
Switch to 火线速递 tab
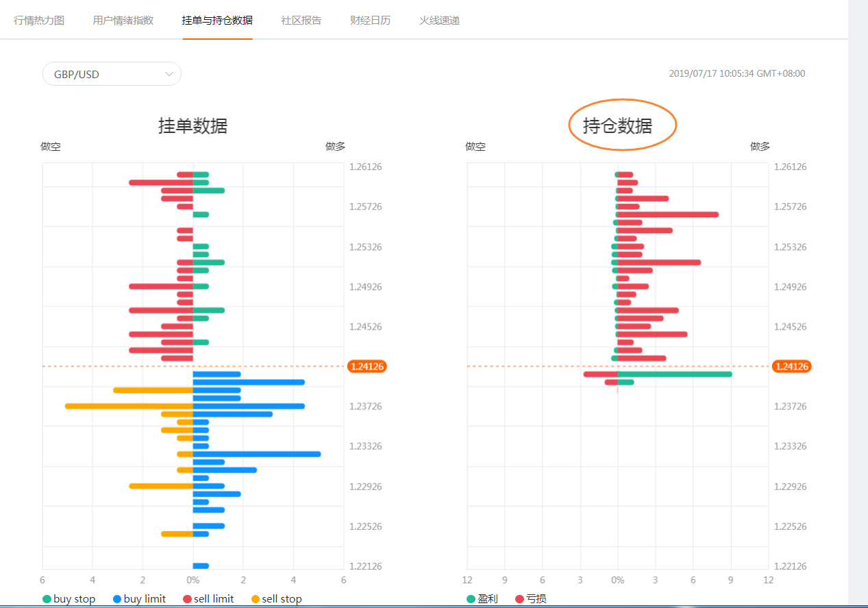coord(439,20)
